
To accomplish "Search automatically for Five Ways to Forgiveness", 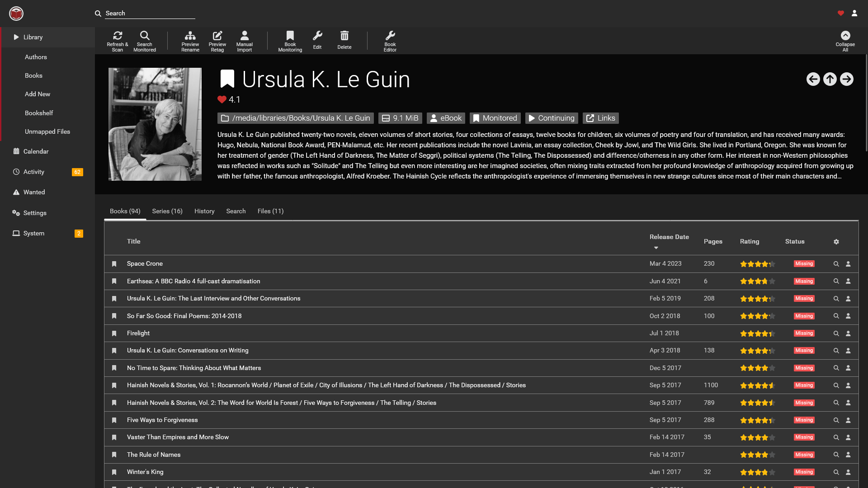I will (836, 420).
